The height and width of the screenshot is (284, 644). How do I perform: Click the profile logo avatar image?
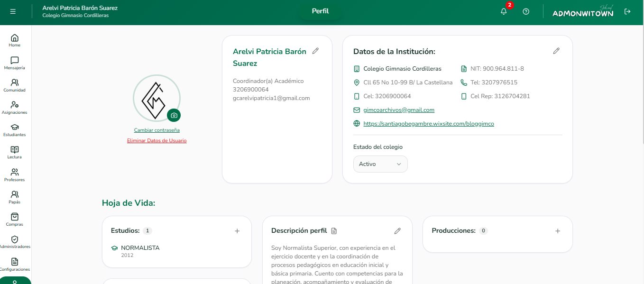tap(156, 99)
